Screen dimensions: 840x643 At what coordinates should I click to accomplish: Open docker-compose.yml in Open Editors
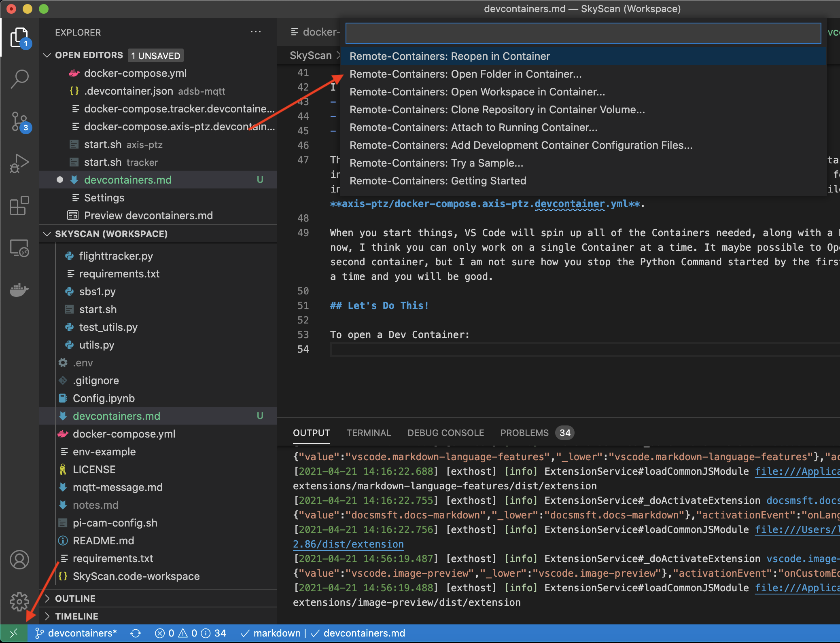(x=158, y=73)
